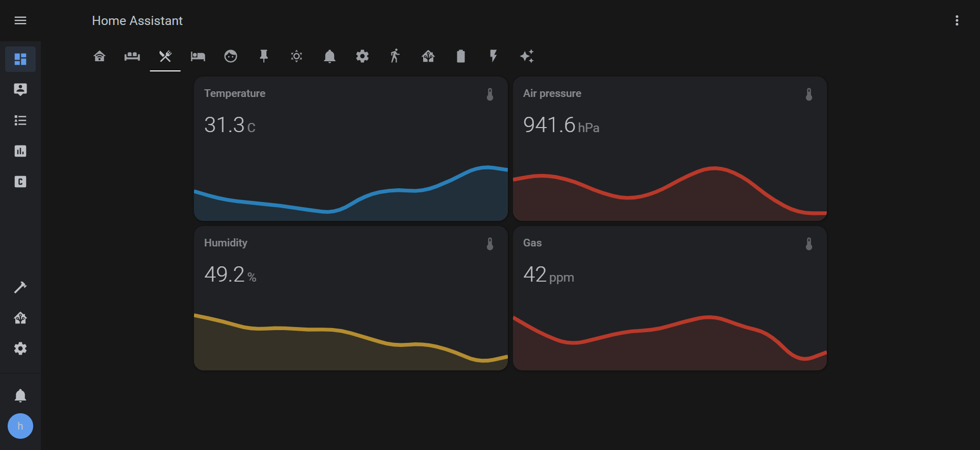Switch to the bell alerts tab
980x450 pixels.
[x=330, y=56]
